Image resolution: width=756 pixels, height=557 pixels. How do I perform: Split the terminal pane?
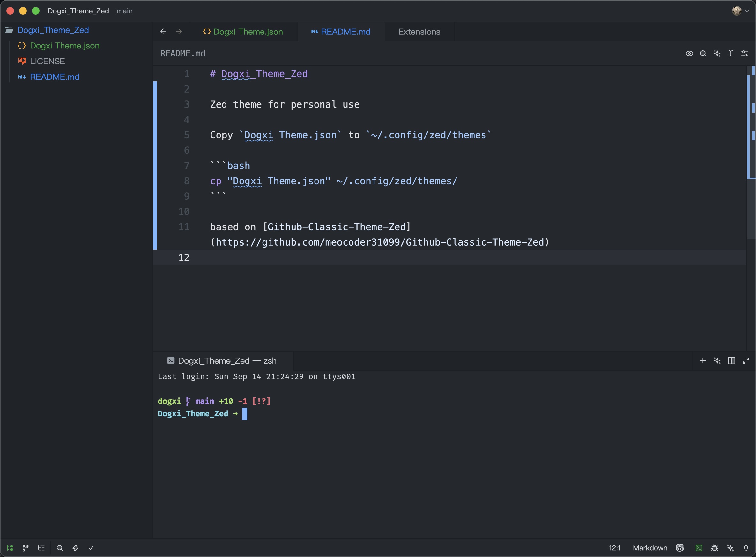pyautogui.click(x=731, y=361)
